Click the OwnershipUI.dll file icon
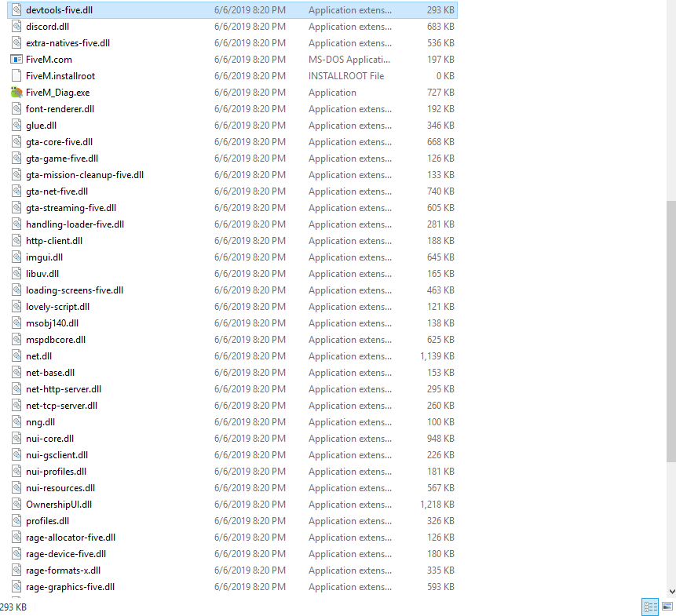Screen dimensions: 676x616 (16, 505)
